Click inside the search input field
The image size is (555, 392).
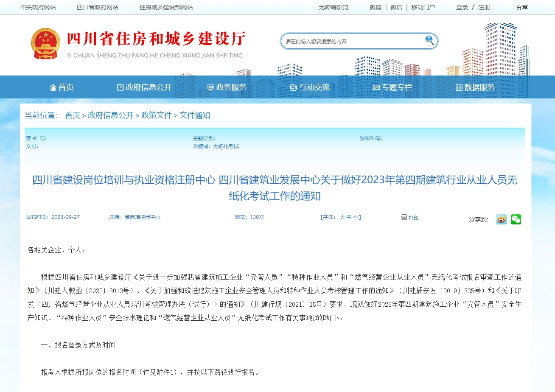(352, 41)
